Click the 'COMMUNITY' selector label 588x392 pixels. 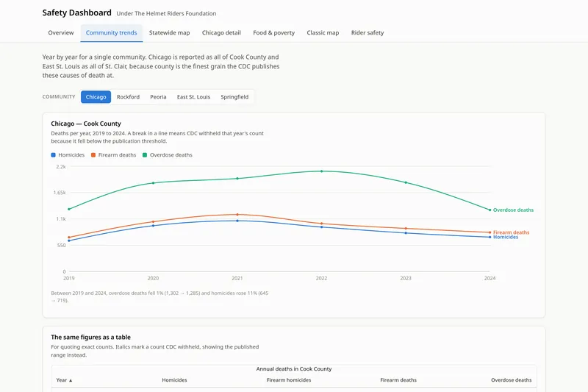pyautogui.click(x=59, y=97)
